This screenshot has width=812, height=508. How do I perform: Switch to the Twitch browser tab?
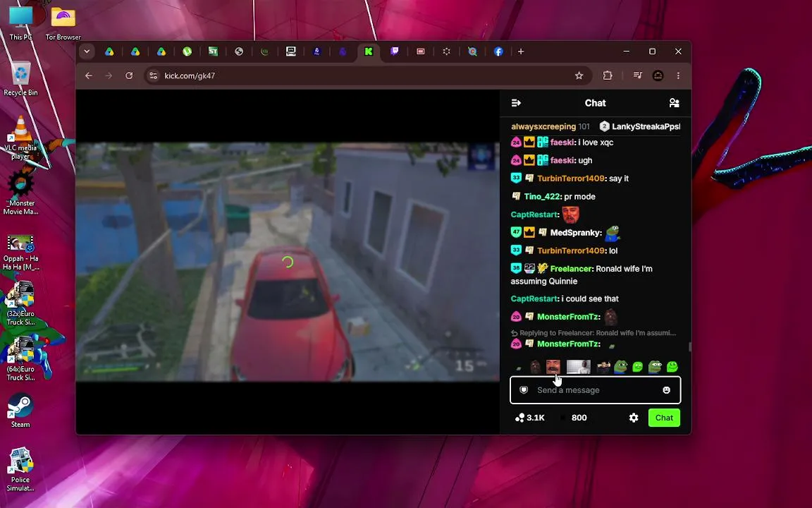point(395,52)
